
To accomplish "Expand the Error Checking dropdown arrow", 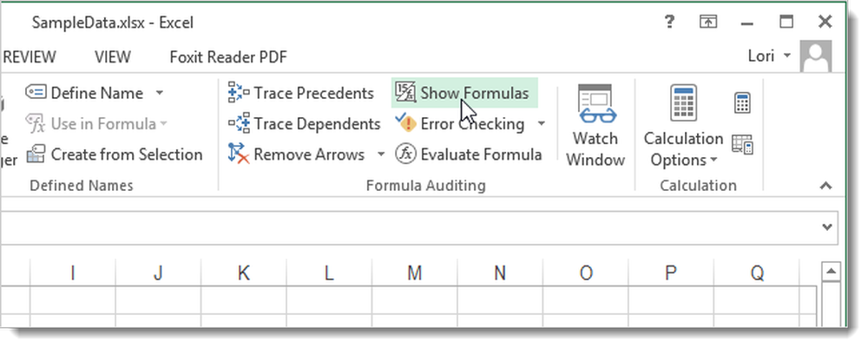I will tap(541, 123).
